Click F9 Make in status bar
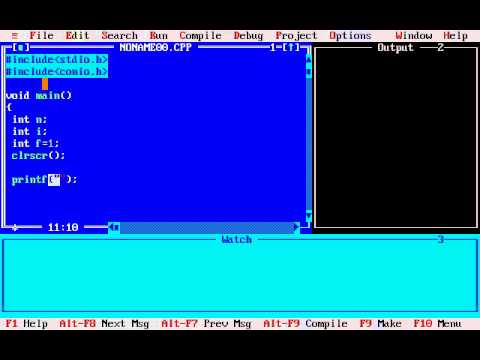The height and width of the screenshot is (360, 480). 380,324
